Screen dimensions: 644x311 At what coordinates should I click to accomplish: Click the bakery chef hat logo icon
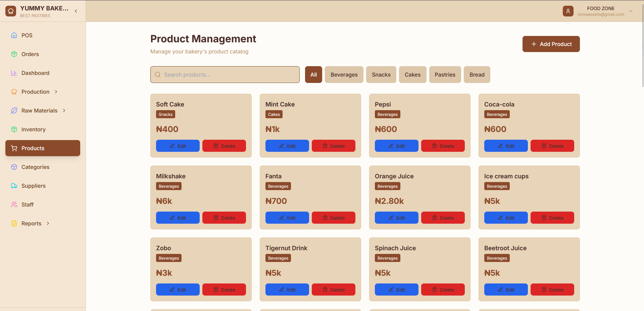click(11, 11)
